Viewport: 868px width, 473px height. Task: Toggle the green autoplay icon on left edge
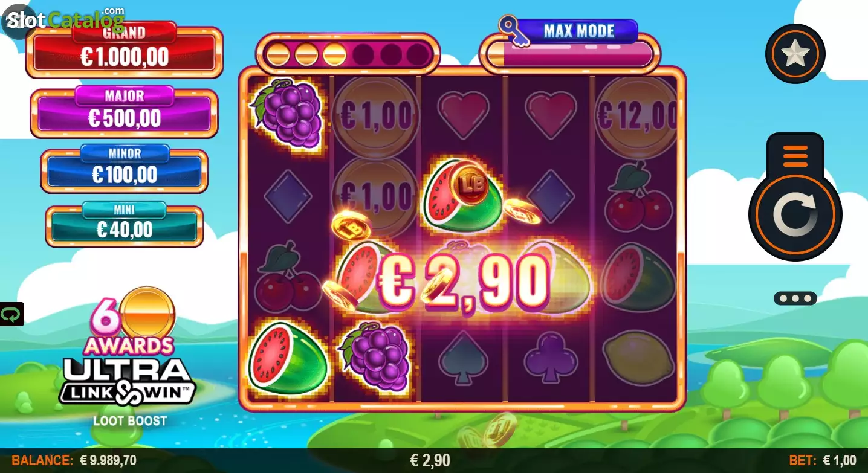11,314
